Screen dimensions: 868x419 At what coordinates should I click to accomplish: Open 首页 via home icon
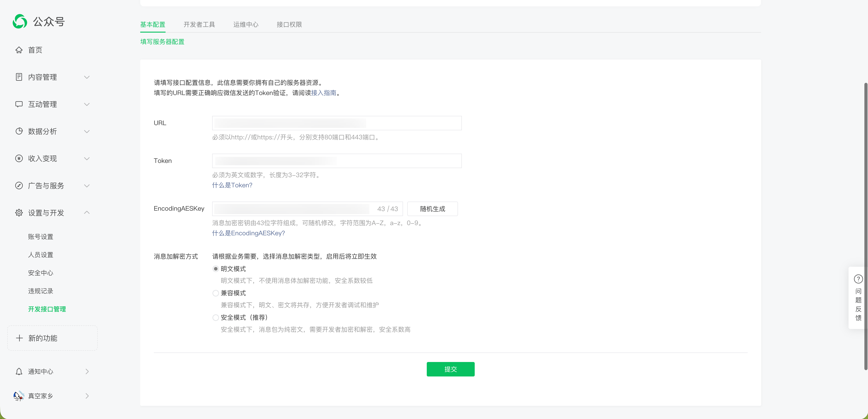point(19,50)
